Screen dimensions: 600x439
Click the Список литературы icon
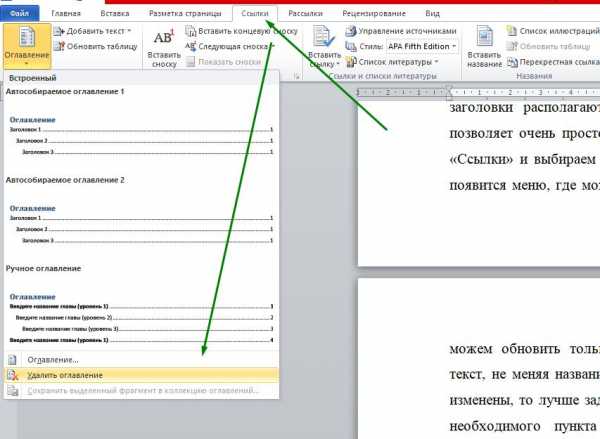pos(351,62)
